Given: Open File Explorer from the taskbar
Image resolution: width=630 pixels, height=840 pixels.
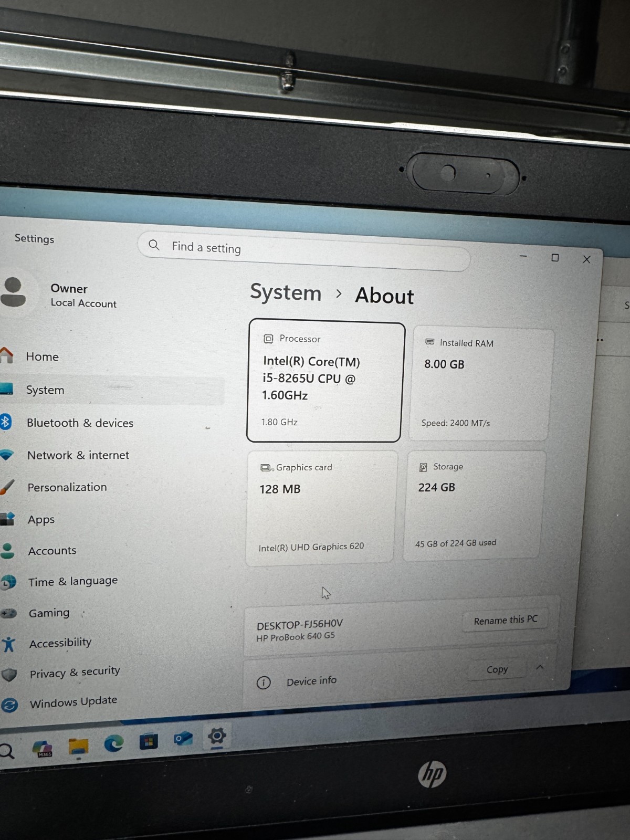Looking at the screenshot, I should point(79,748).
